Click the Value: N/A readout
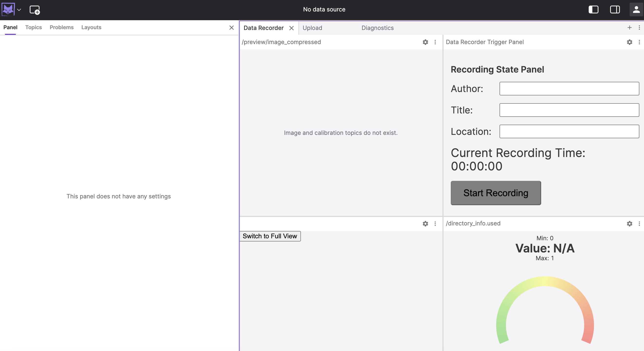This screenshot has height=351, width=644. (x=545, y=248)
